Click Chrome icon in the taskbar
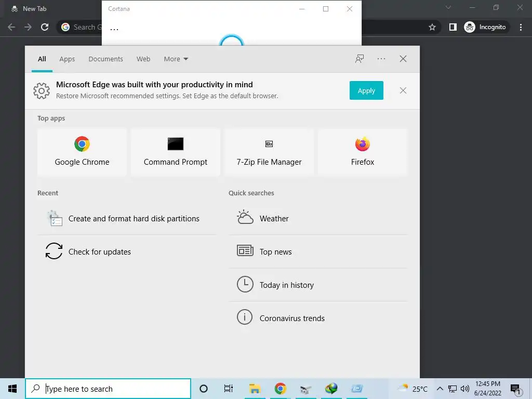532x399 pixels. (280, 389)
